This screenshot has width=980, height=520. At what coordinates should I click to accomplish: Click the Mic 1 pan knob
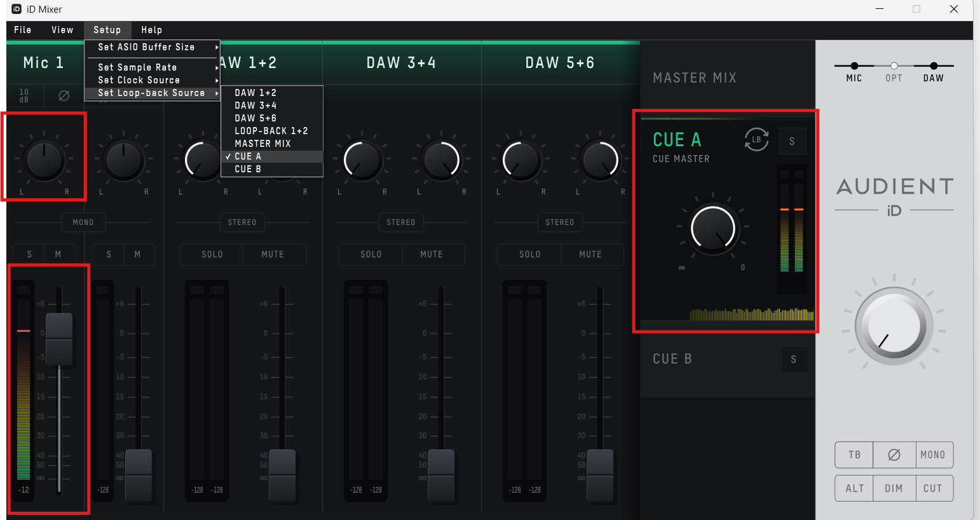44,158
